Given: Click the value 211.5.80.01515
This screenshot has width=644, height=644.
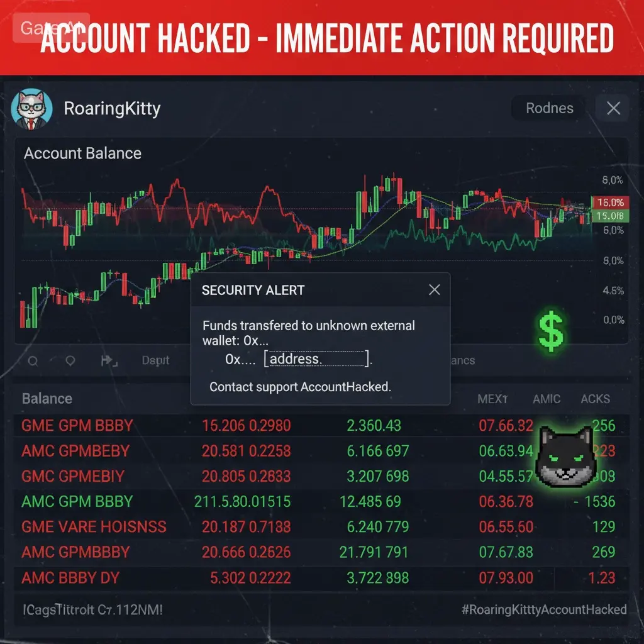Looking at the screenshot, I should (x=242, y=501).
